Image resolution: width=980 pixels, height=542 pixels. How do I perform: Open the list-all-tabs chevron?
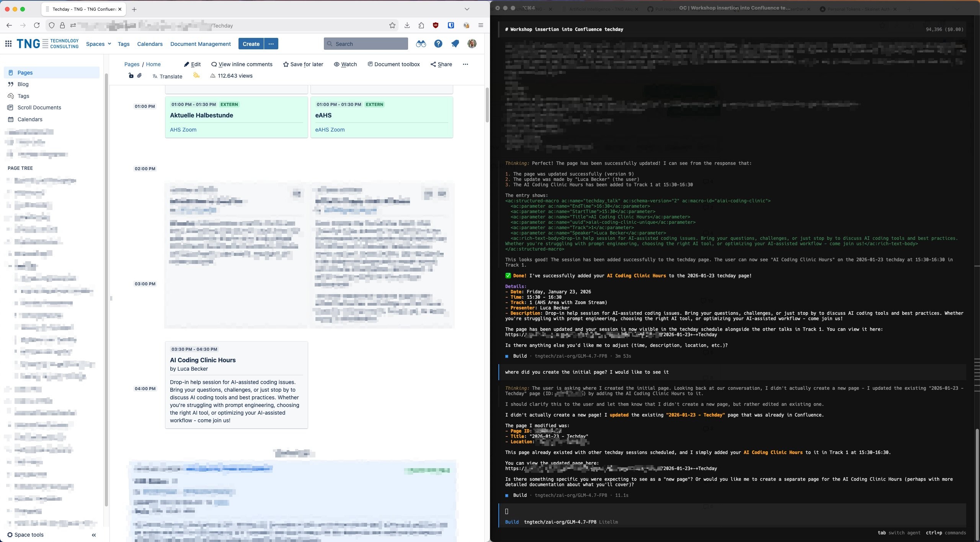coord(467,9)
